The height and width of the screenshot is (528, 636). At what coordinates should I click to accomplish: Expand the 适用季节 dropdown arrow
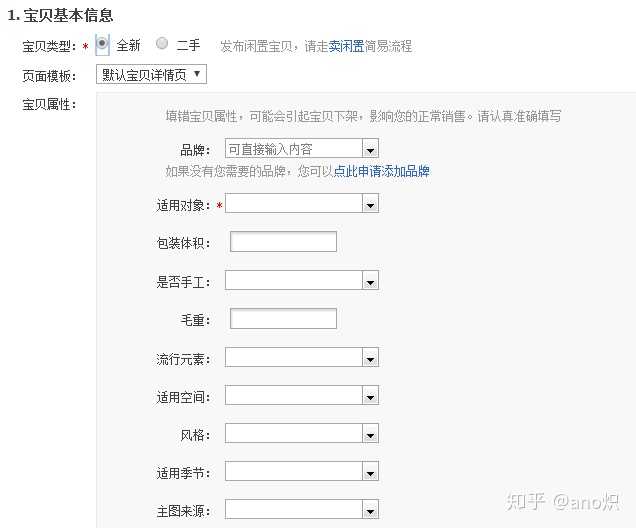point(371,471)
